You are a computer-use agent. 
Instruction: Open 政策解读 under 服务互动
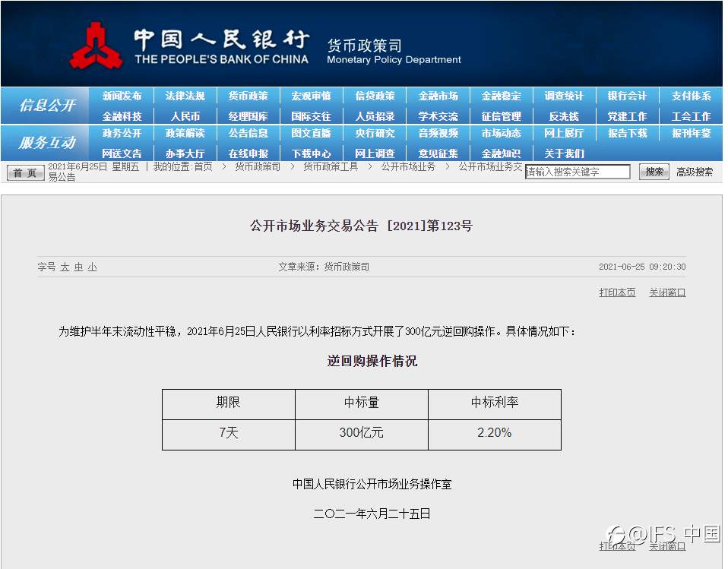185,133
